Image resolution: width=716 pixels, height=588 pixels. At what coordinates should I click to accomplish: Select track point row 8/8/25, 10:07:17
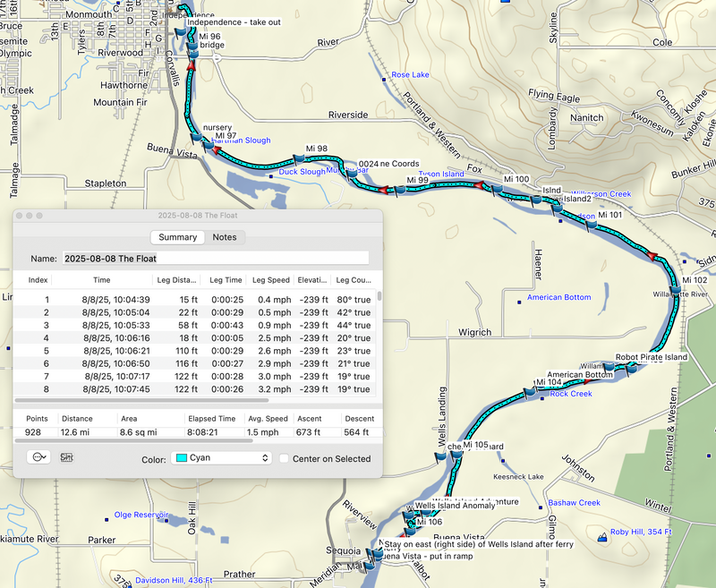click(x=195, y=376)
